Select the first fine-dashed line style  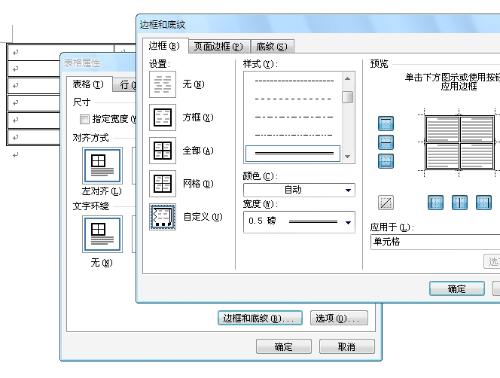[293, 81]
